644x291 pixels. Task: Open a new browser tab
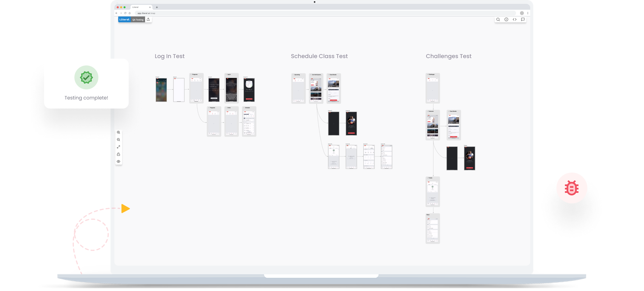(x=157, y=7)
